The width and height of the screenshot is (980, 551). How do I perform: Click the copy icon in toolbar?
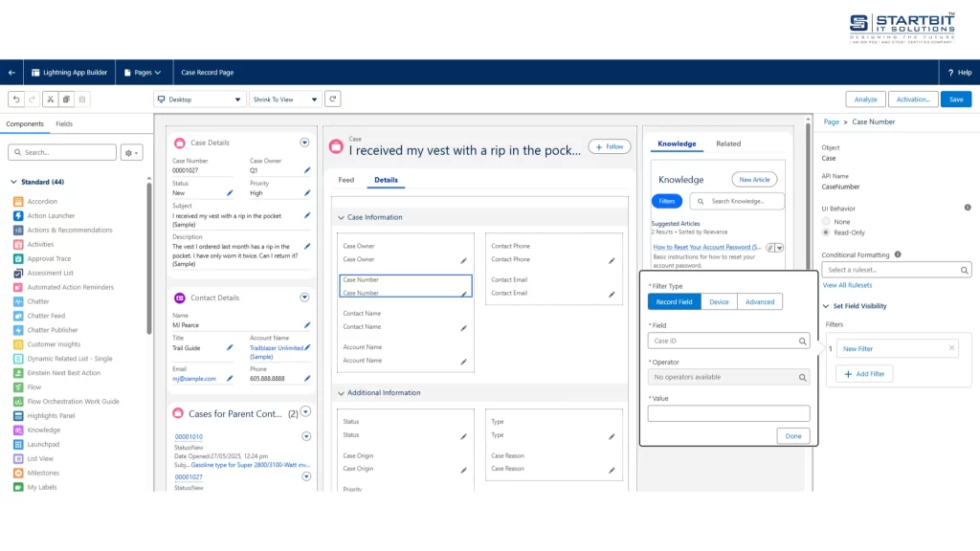(x=66, y=99)
